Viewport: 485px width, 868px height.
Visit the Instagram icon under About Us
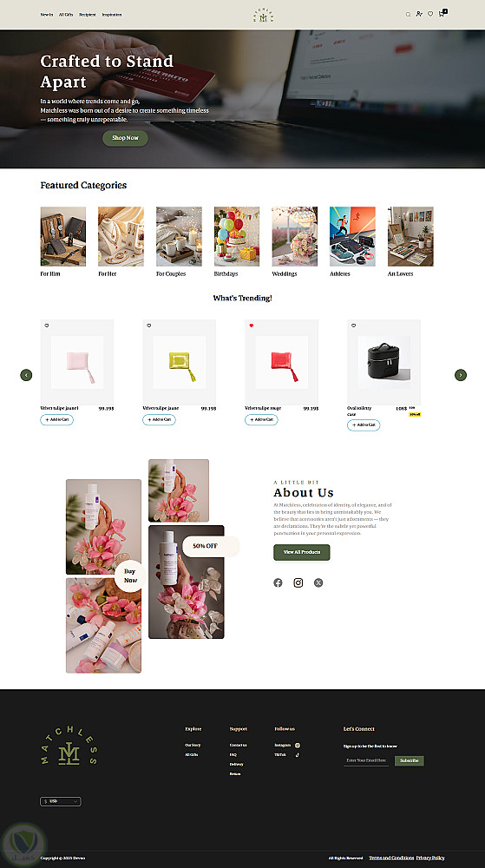[298, 582]
